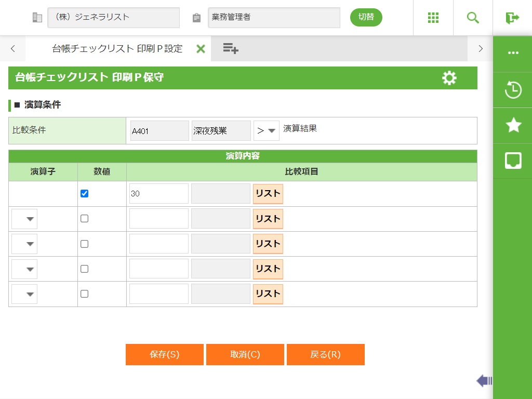Select the 台帳チェックリスト 印刷P設定 tab
532x399 pixels.
click(x=117, y=49)
